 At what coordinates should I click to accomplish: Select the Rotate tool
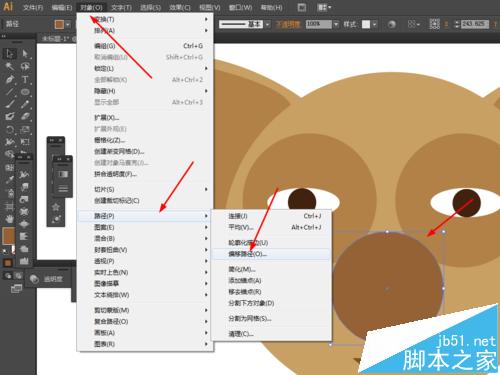click(9, 129)
